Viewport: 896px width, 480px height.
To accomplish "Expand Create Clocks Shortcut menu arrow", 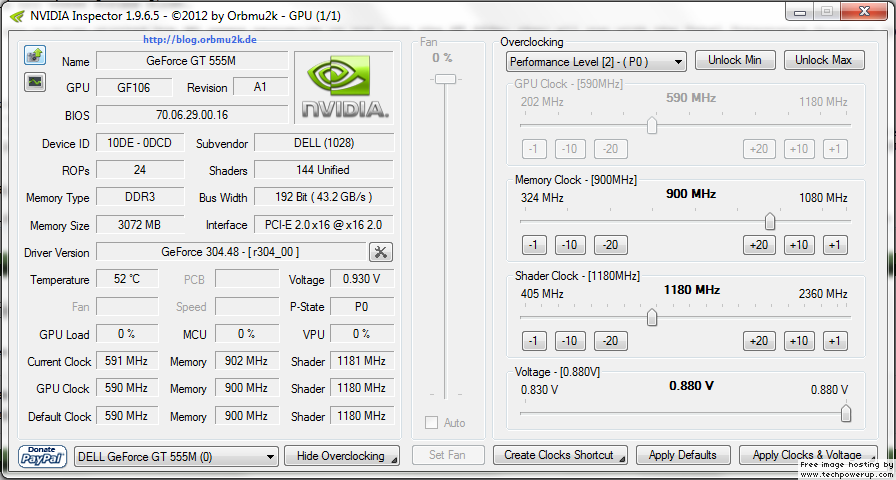I will (621, 459).
